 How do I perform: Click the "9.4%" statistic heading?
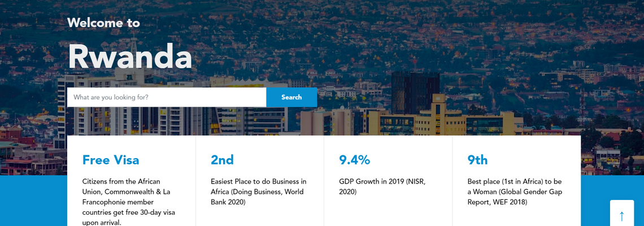pyautogui.click(x=354, y=160)
